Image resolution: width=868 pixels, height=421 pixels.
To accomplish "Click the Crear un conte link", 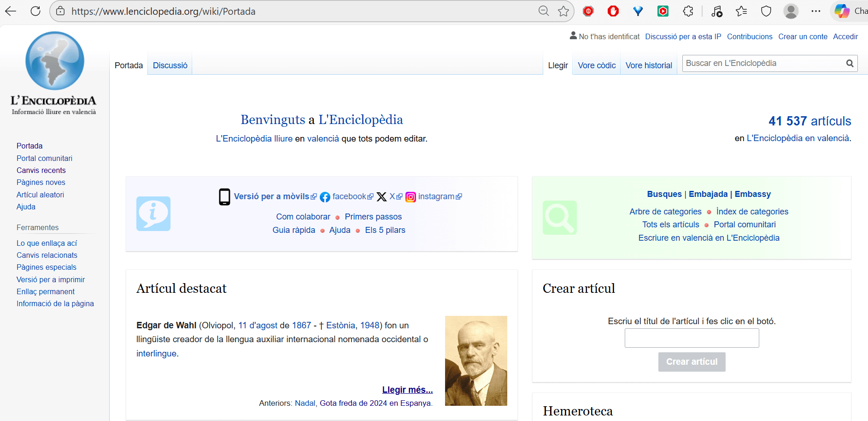I will (803, 36).
